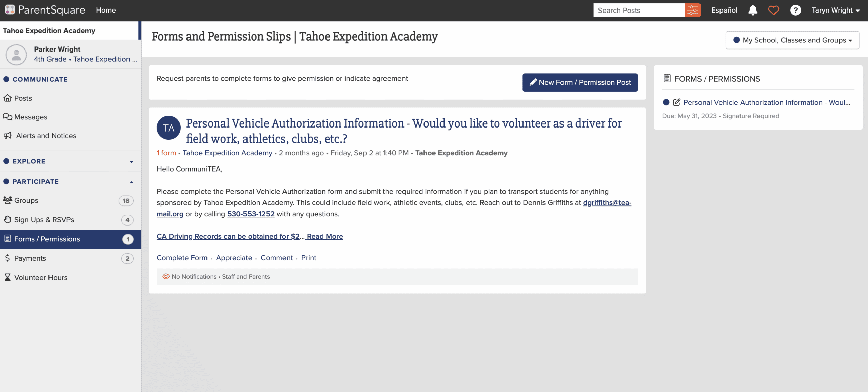This screenshot has width=868, height=392.
Task: Open Taryn Wright account dropdown
Action: [x=836, y=10]
